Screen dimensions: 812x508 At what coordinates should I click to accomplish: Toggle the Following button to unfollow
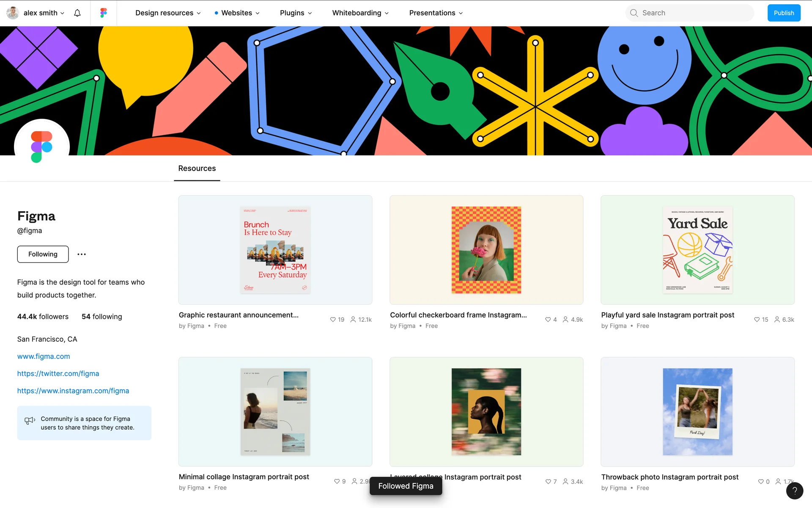pyautogui.click(x=43, y=254)
